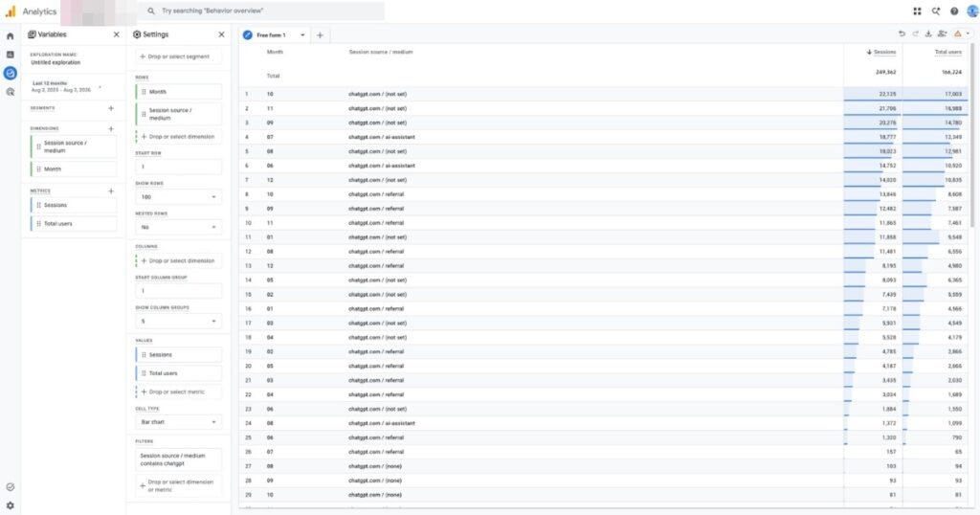This screenshot has width=980, height=515.
Task: Click sessions value 13,846 in row 8
Action: (887, 194)
